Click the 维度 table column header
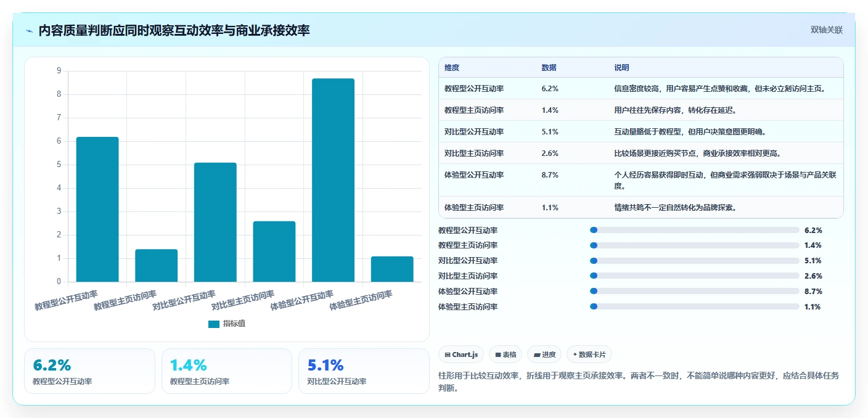868x418 pixels. [x=452, y=68]
